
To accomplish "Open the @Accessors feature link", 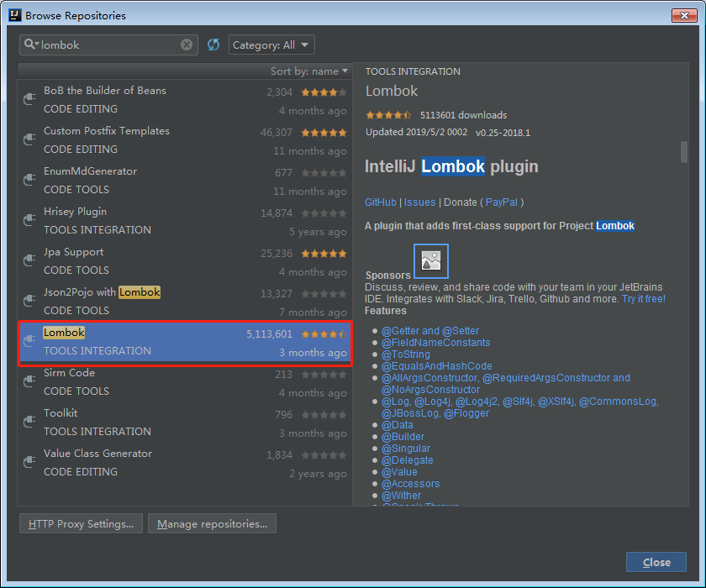I will tap(411, 484).
